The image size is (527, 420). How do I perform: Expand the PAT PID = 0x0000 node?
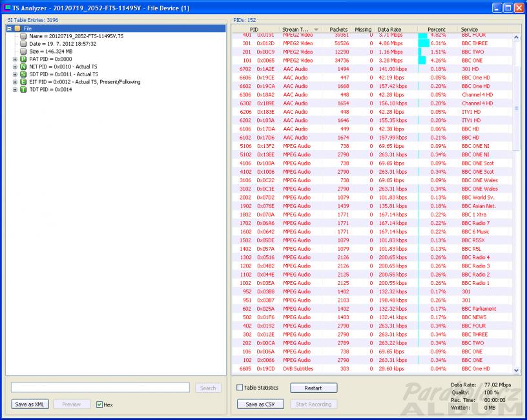tap(15, 59)
